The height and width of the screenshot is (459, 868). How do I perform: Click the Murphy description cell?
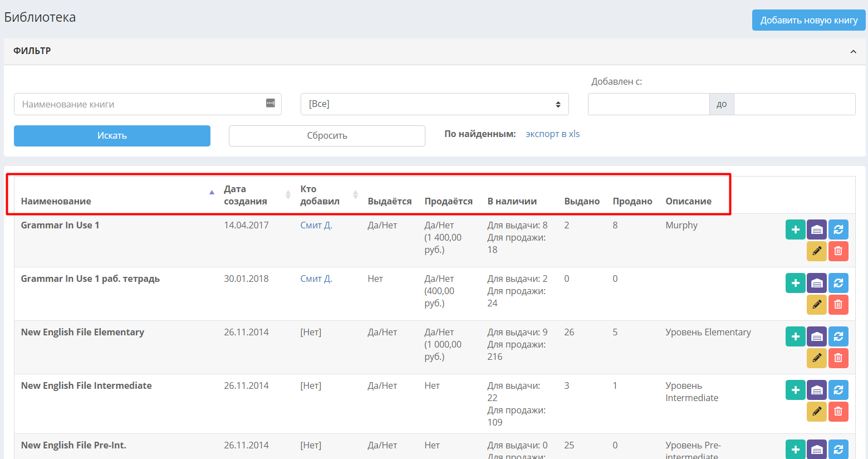point(681,226)
